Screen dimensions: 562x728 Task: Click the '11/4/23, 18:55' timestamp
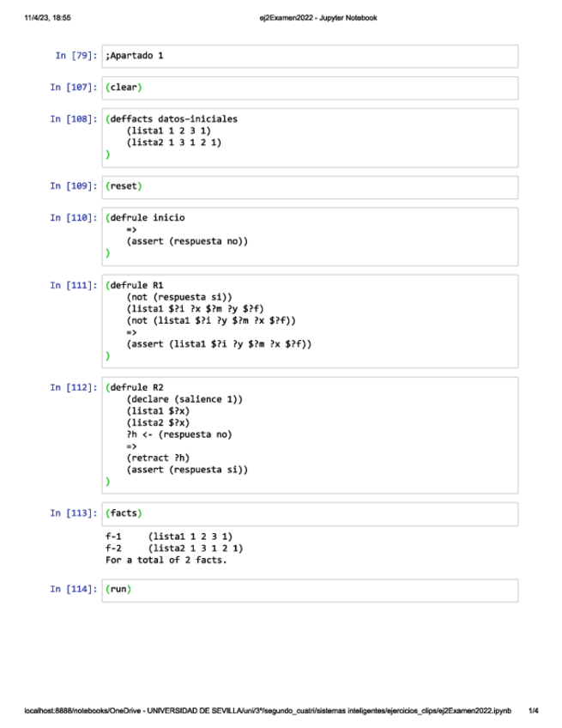pyautogui.click(x=47, y=18)
